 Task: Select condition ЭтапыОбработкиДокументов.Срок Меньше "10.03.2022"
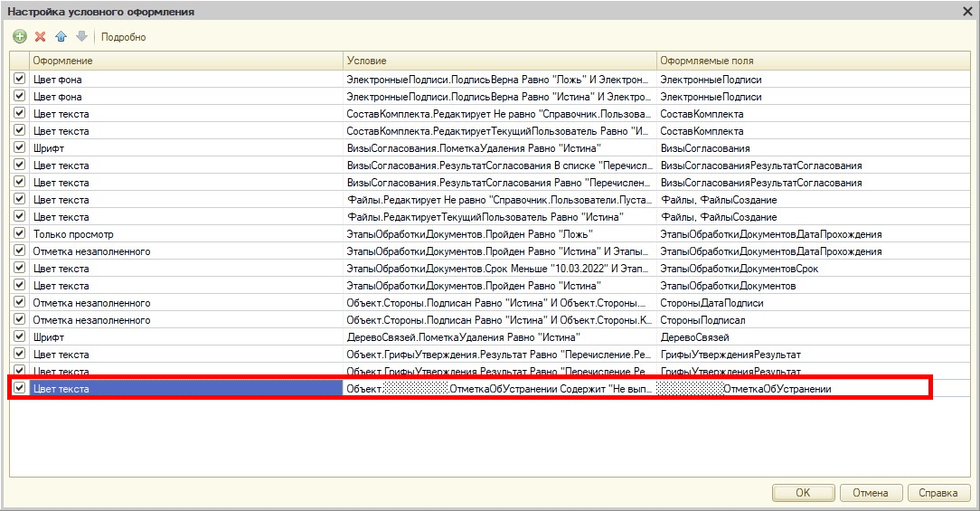click(499, 269)
